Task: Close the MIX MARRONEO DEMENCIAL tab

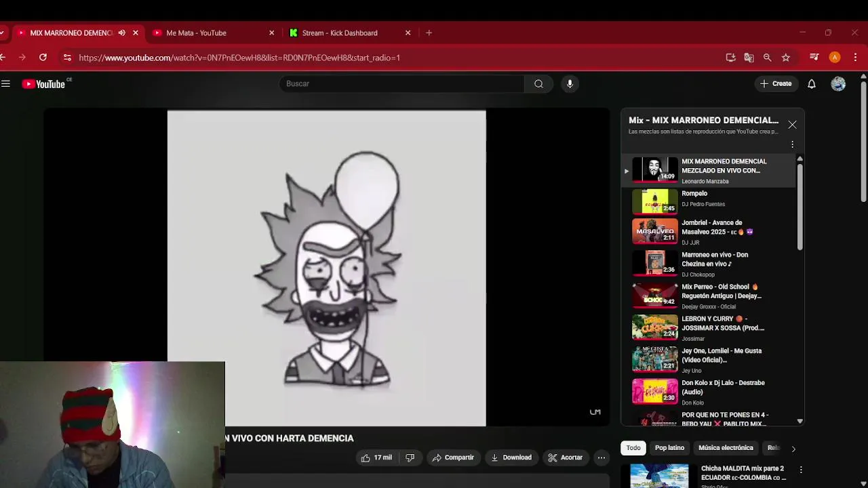Action: pyautogui.click(x=136, y=33)
